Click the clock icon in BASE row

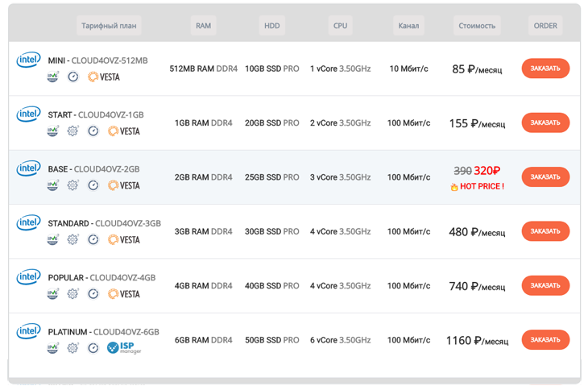coord(93,185)
